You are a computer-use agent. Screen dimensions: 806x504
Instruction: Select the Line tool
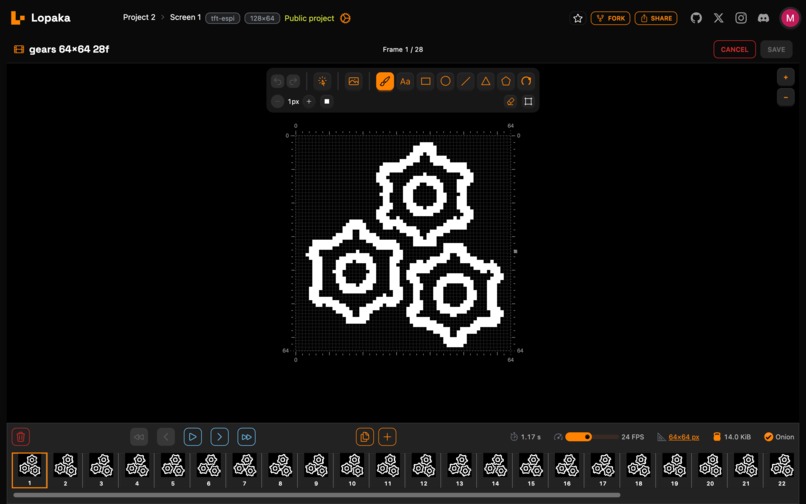point(465,81)
